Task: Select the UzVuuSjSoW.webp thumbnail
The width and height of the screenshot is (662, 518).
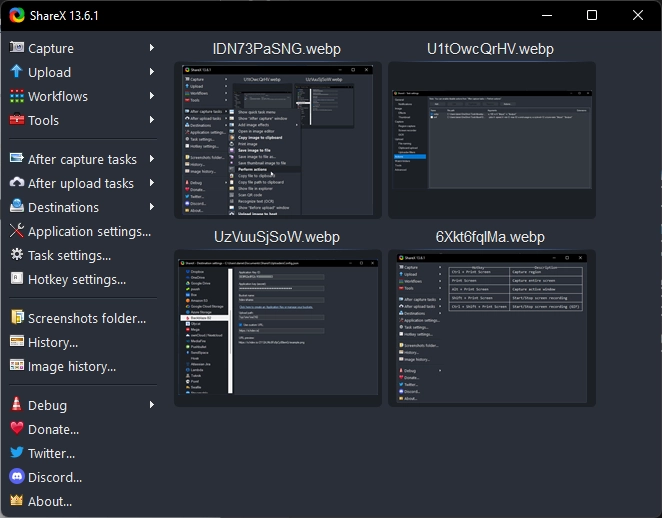Action: 278,328
